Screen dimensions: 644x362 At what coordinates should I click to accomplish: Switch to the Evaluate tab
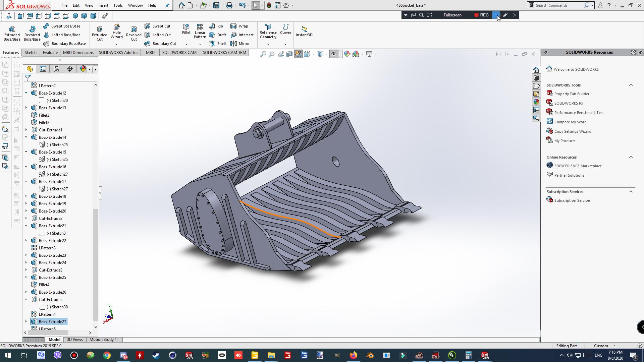pos(50,52)
